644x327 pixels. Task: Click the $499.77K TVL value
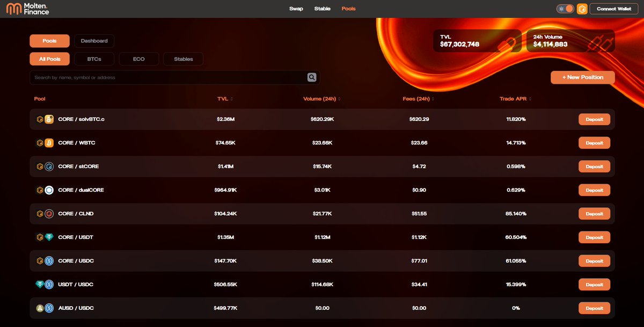point(225,308)
